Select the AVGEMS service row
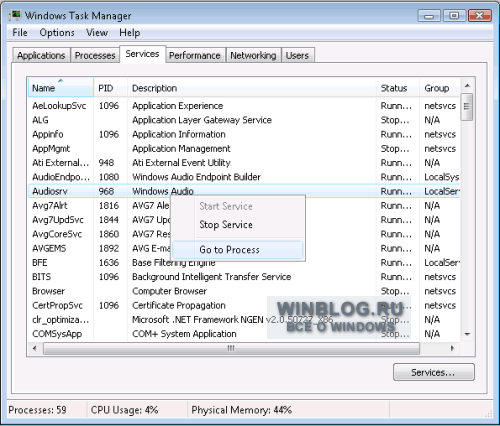The height and width of the screenshot is (426, 500). pyautogui.click(x=244, y=248)
